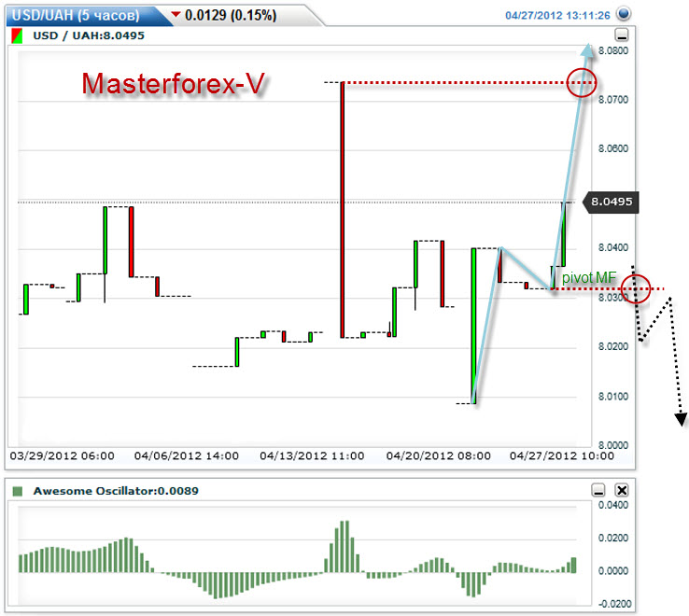Click the 8.0100 price axis label
The height and width of the screenshot is (616, 689).
613,397
